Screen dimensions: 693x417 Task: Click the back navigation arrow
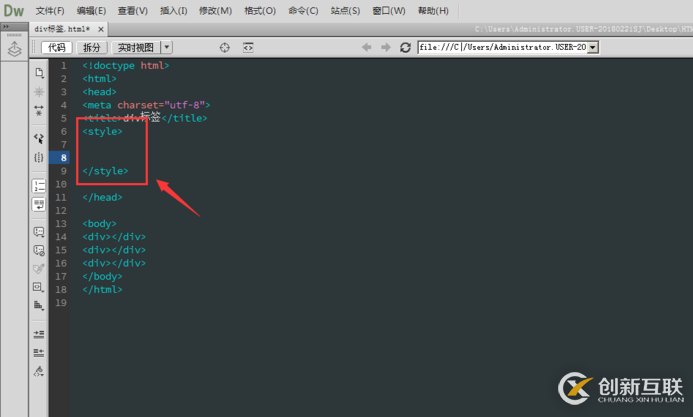click(367, 47)
